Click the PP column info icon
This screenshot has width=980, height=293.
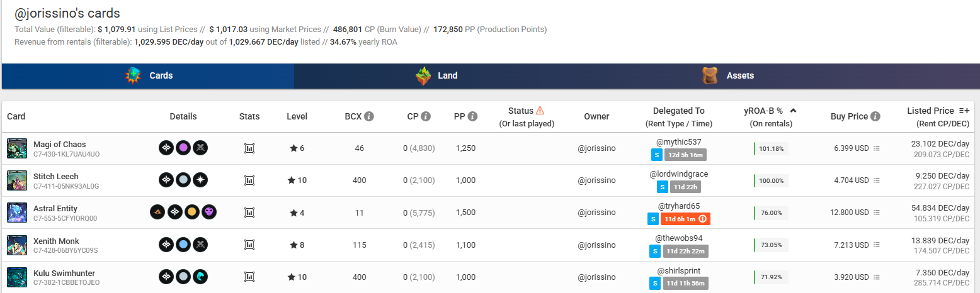point(472,116)
